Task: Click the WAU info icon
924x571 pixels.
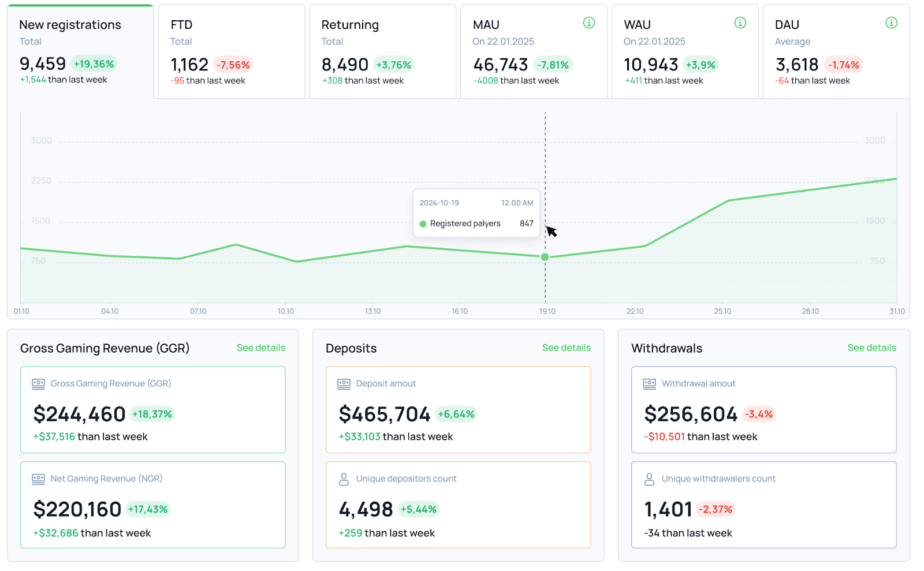Action: click(740, 23)
